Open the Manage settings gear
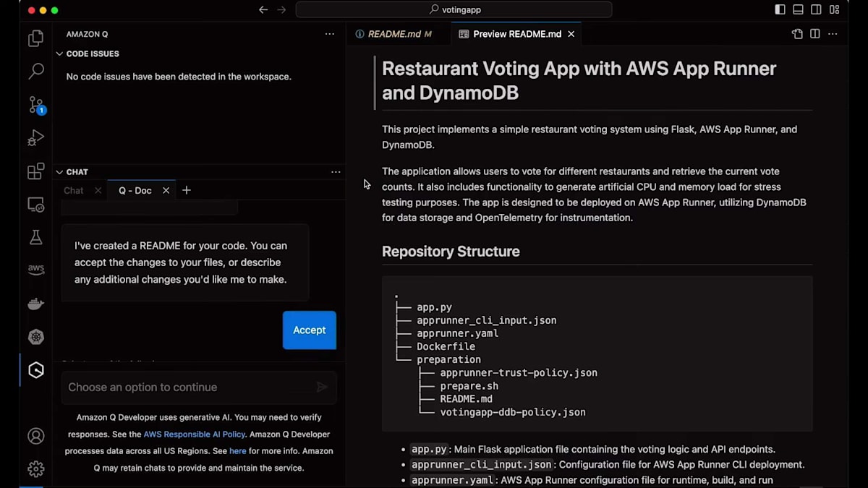Screen dimensions: 868x488 (35, 468)
